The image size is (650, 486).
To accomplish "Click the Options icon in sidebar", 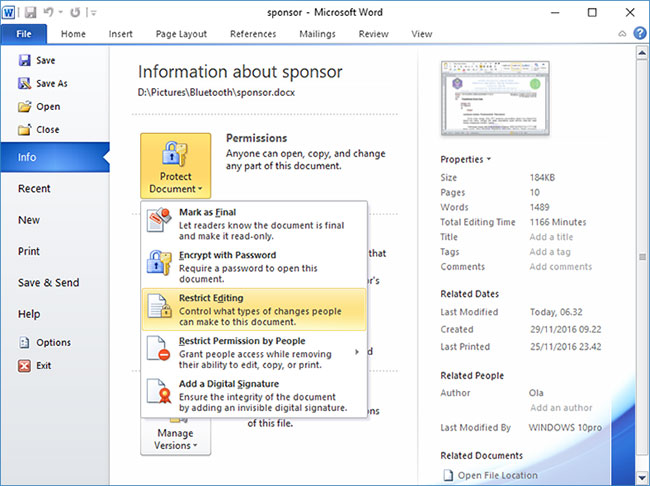I will [24, 343].
